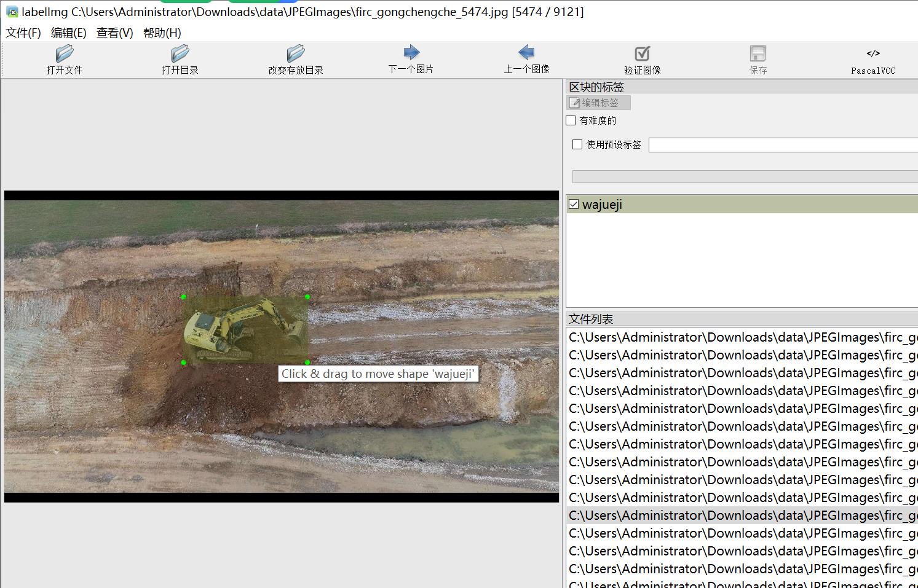This screenshot has width=918, height=588.
Task: Click the default label text input field
Action: (782, 145)
